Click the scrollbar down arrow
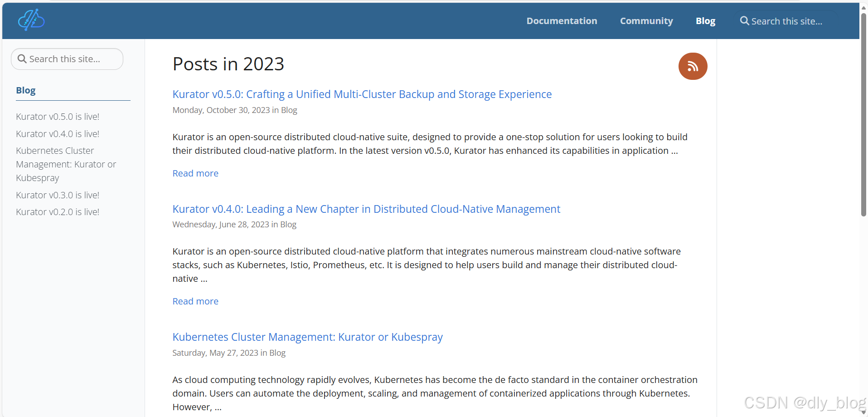This screenshot has width=868, height=417. (863, 412)
